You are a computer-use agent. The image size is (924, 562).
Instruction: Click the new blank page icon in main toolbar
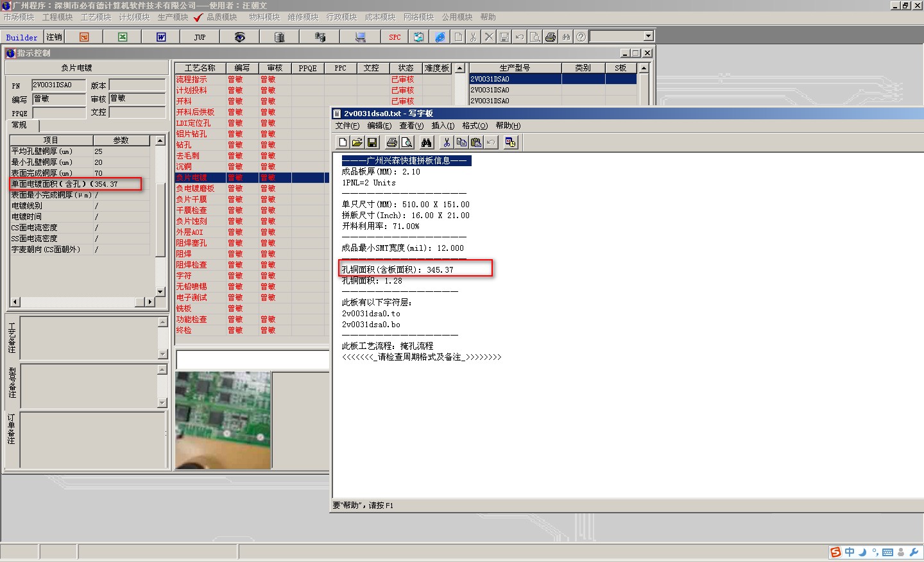click(x=458, y=37)
